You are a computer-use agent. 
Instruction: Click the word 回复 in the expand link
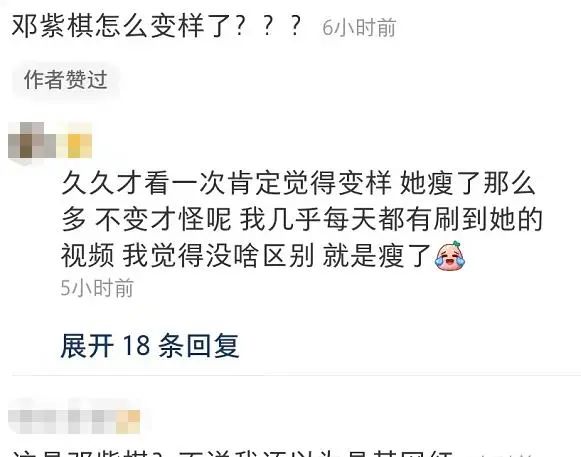point(213,345)
